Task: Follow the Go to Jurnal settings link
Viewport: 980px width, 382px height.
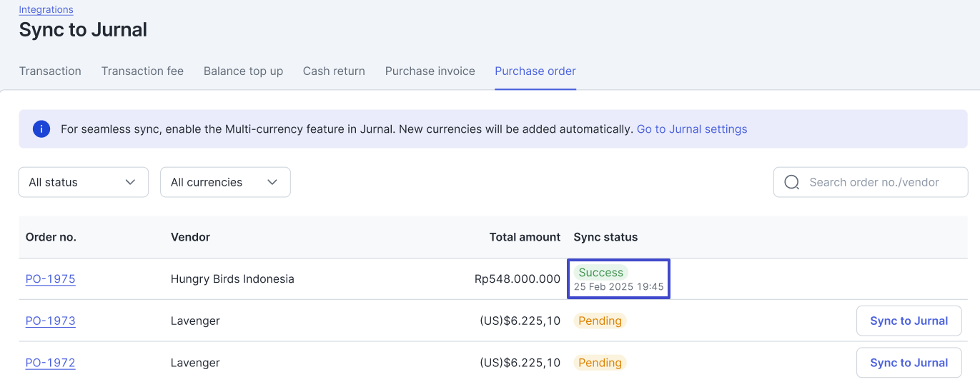Action: (692, 129)
